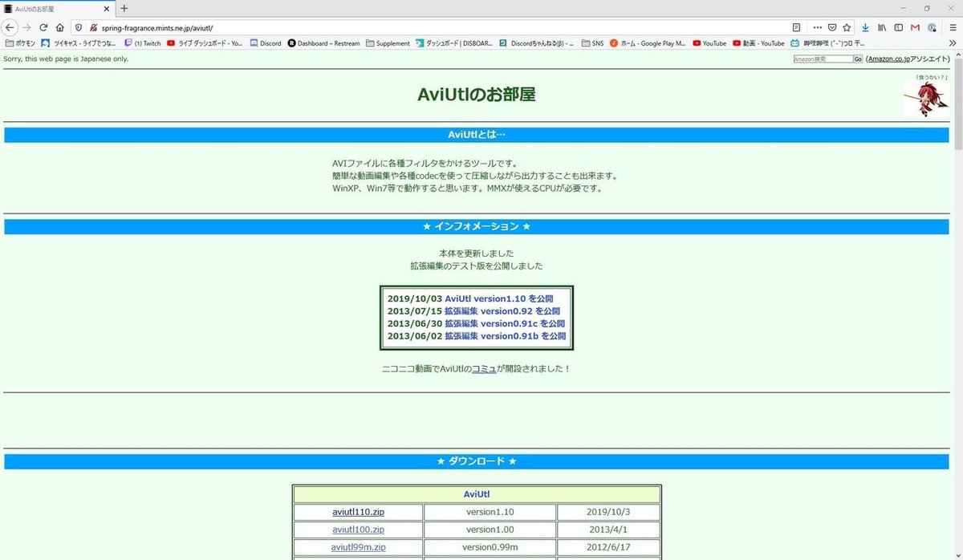The height and width of the screenshot is (560, 963).
Task: Open the Discordちゃんねる bookmark
Action: (x=537, y=43)
